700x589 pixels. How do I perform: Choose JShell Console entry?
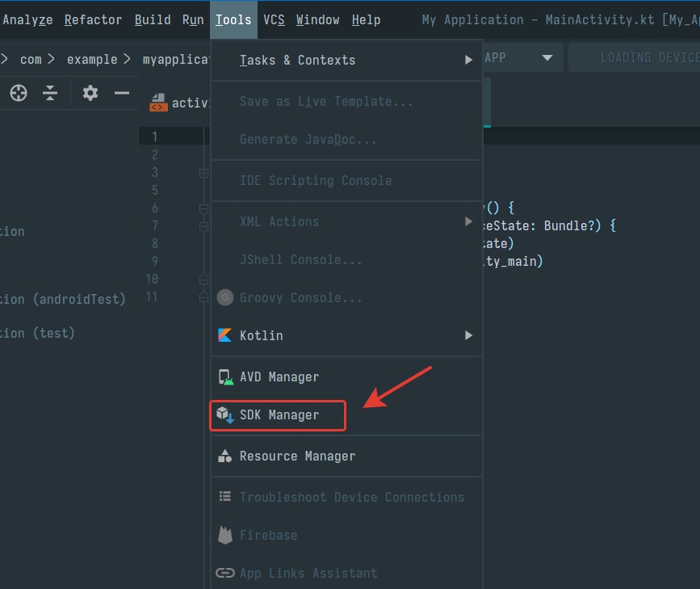pos(347,259)
